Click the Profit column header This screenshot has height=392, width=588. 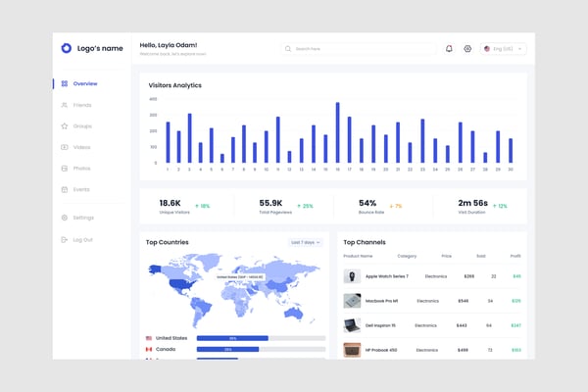[x=515, y=256]
